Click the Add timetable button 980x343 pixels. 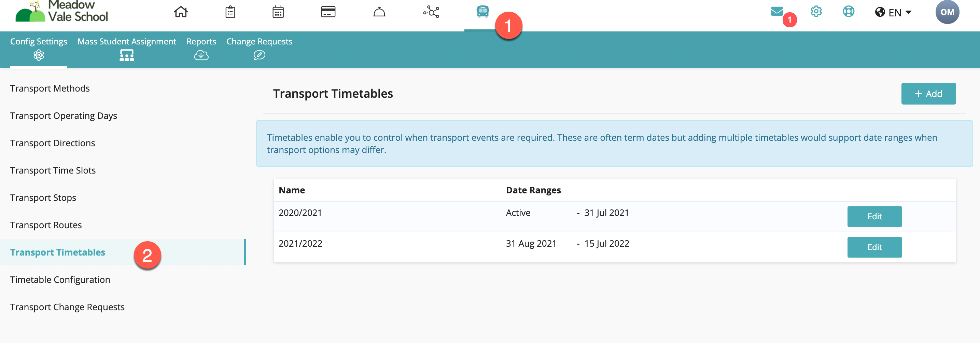tap(928, 94)
